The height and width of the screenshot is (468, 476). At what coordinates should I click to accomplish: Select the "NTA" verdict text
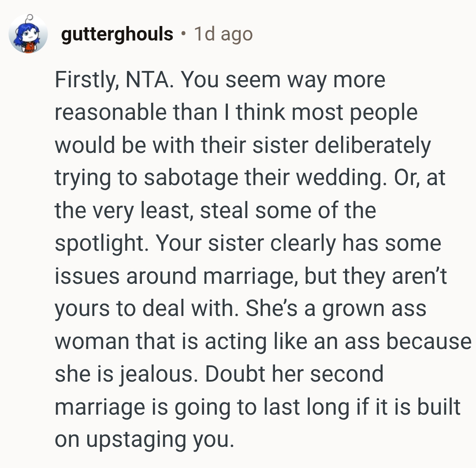pos(148,80)
